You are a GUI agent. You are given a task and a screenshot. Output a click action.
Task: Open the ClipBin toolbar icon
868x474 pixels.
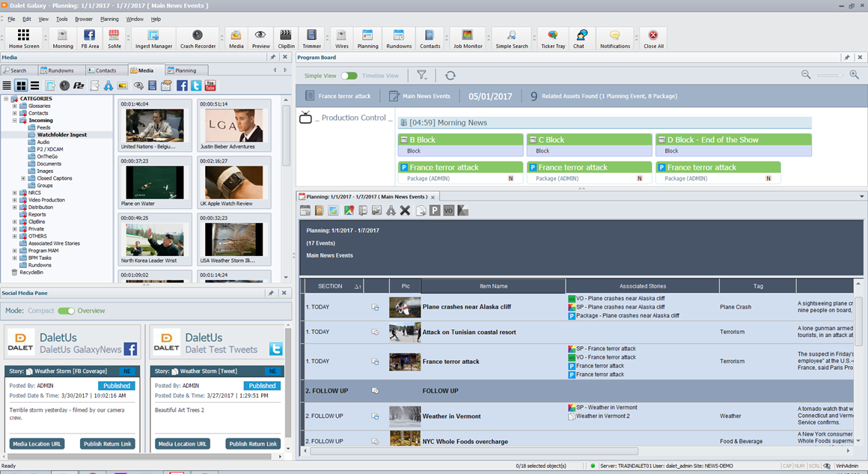point(286,38)
